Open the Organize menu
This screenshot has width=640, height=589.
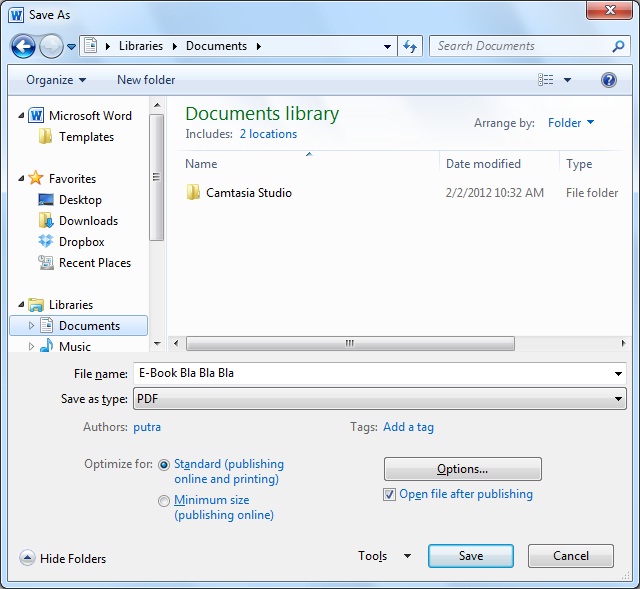pos(56,80)
